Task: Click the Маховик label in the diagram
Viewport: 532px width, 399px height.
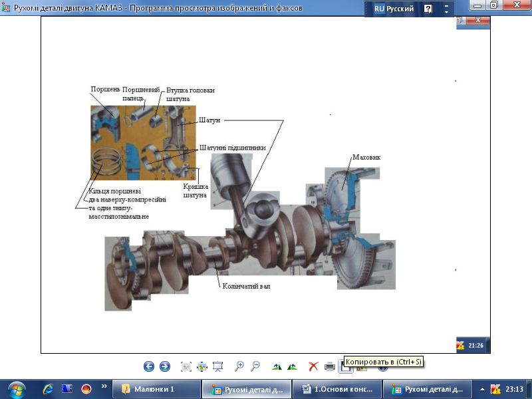Action: click(366, 157)
